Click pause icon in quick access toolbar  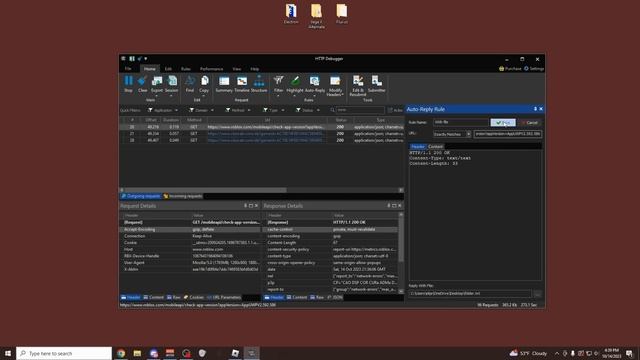coord(132,59)
